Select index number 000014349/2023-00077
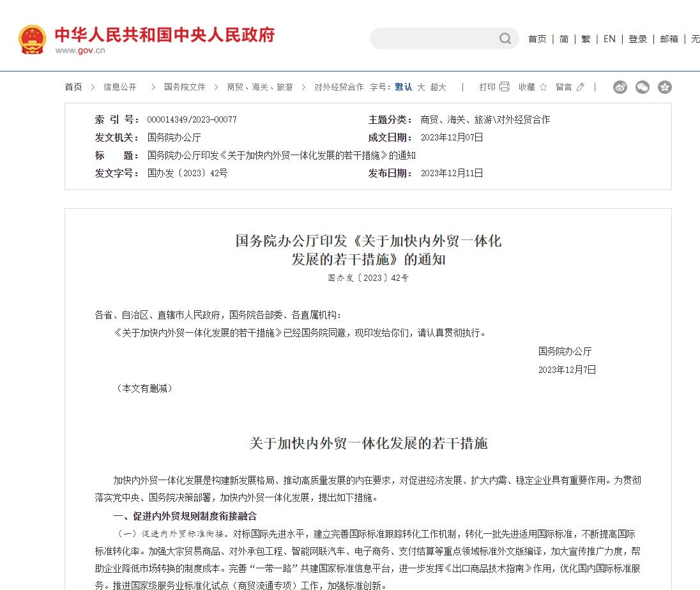The height and width of the screenshot is (590, 700). [x=192, y=119]
